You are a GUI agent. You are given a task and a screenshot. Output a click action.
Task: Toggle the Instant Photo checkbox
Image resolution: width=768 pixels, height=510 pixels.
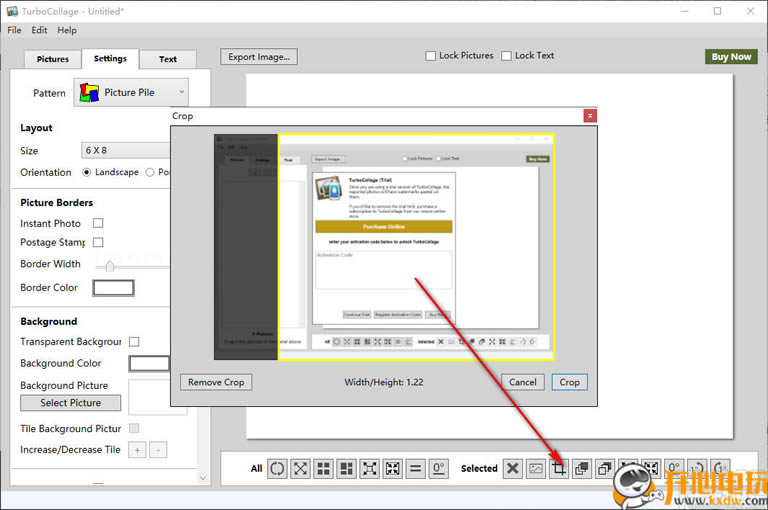(98, 223)
